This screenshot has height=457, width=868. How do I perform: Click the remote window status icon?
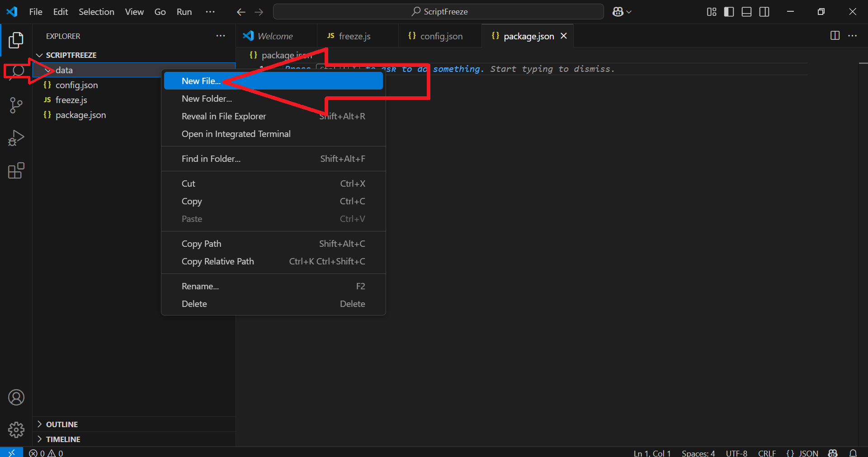point(11,452)
